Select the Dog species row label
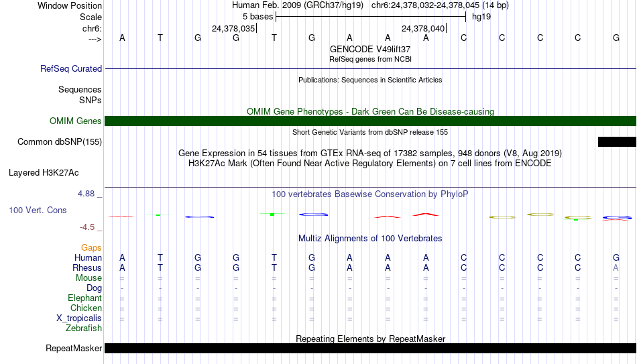 tap(94, 288)
